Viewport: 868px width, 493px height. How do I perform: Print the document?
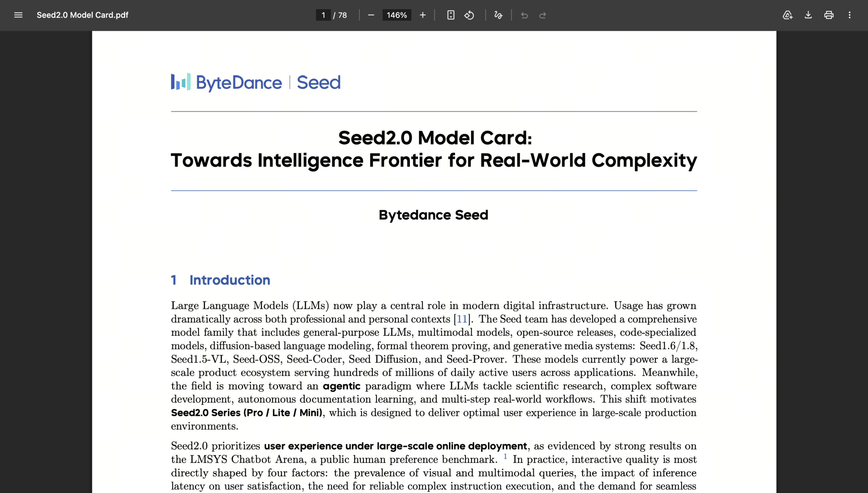point(829,15)
